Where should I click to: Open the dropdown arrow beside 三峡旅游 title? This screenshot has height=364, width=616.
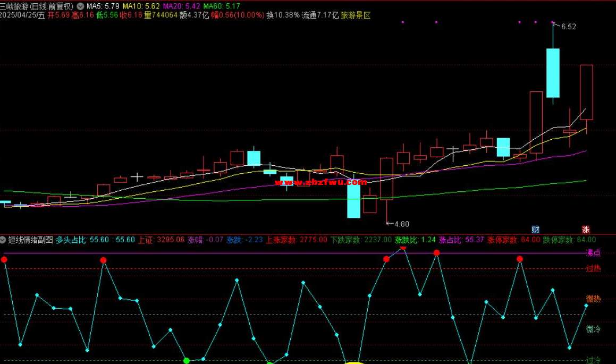[80, 6]
